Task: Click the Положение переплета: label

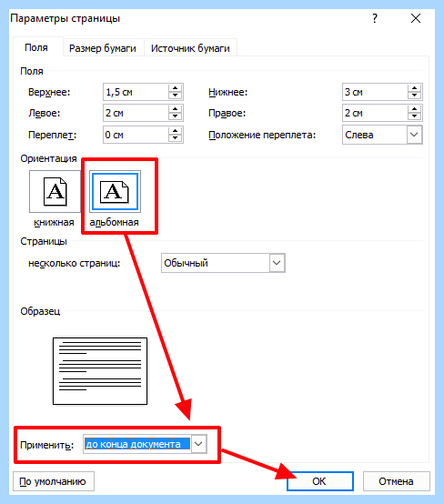Action: [x=262, y=135]
